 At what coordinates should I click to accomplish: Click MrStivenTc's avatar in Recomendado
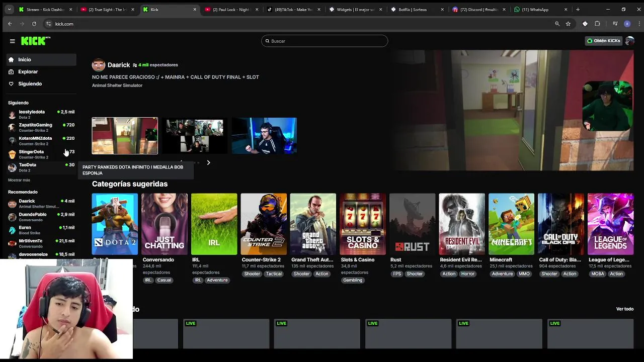click(x=12, y=244)
